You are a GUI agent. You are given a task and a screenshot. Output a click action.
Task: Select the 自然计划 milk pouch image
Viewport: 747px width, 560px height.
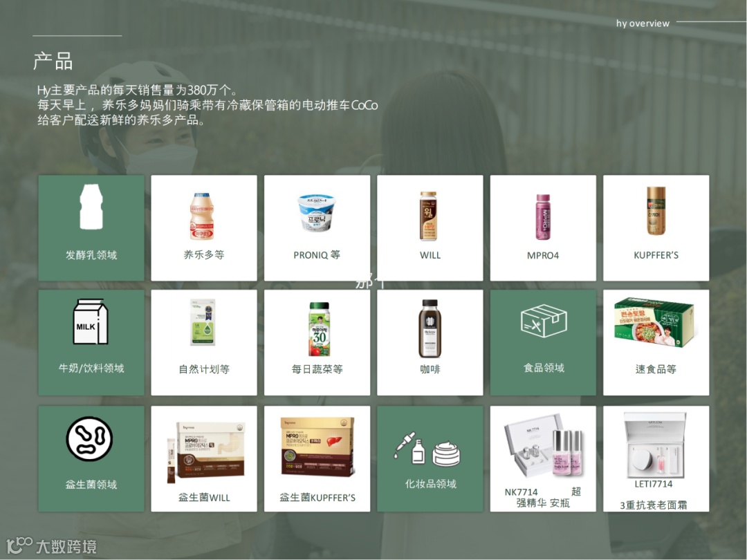pos(203,322)
